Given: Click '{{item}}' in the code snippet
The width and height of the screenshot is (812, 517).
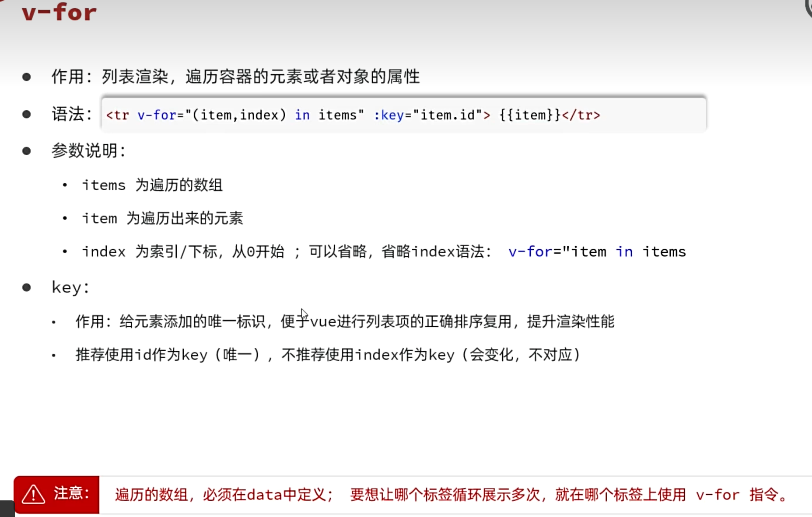Looking at the screenshot, I should pyautogui.click(x=530, y=115).
